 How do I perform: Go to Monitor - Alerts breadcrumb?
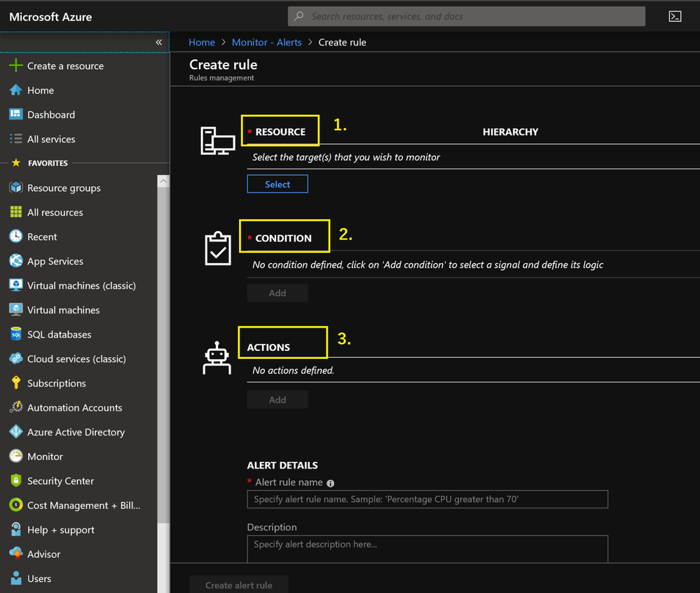tap(266, 43)
